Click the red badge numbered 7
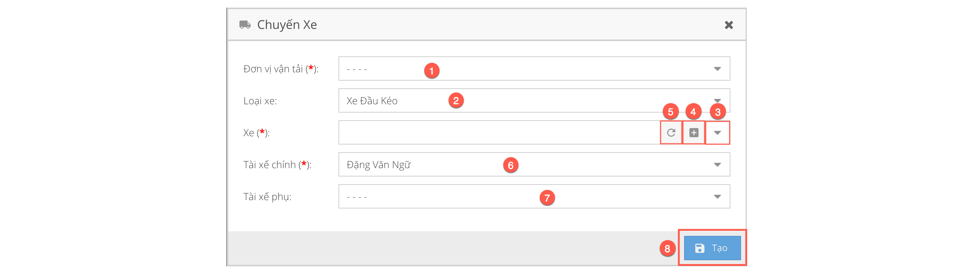This screenshot has width=980, height=280. pyautogui.click(x=547, y=198)
